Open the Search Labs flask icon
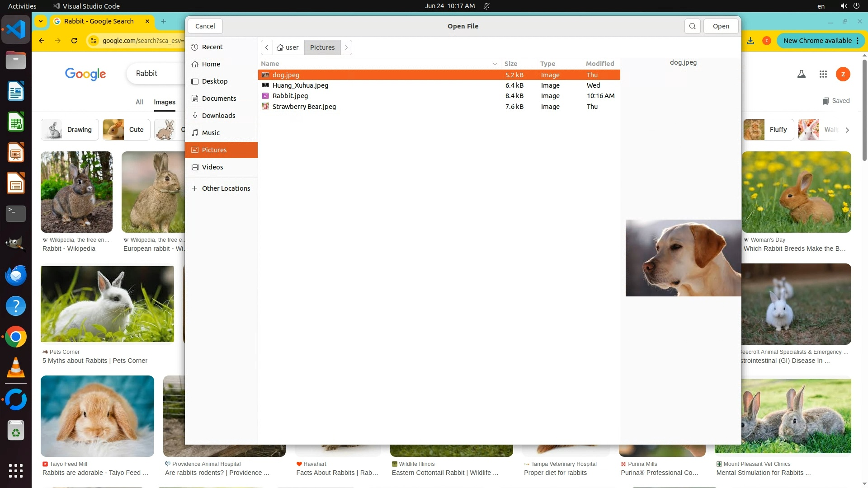The width and height of the screenshot is (868, 488). pyautogui.click(x=801, y=74)
